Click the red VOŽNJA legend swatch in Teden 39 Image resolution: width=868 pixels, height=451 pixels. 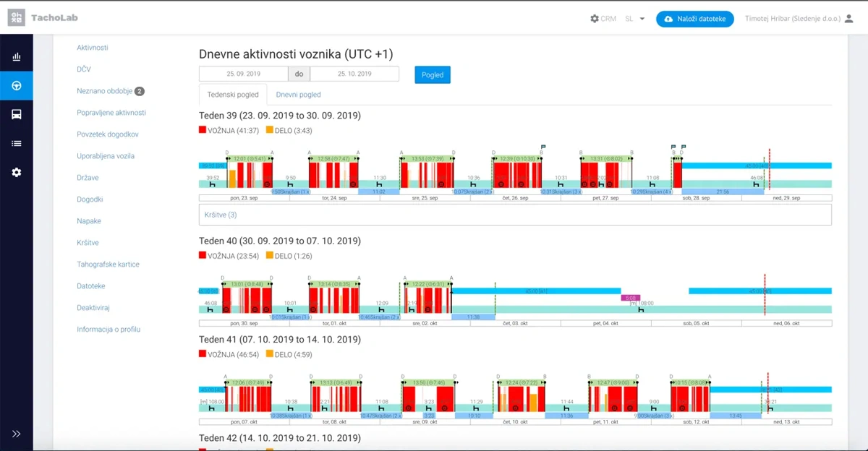[x=203, y=130]
